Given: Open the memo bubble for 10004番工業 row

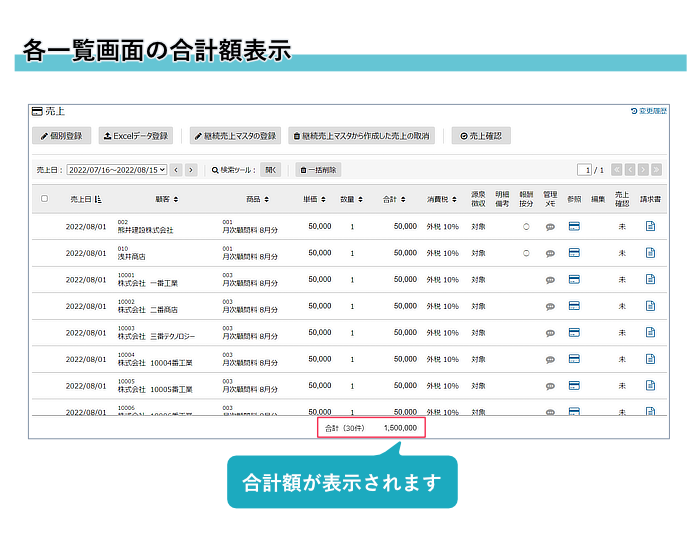Looking at the screenshot, I should 550,359.
